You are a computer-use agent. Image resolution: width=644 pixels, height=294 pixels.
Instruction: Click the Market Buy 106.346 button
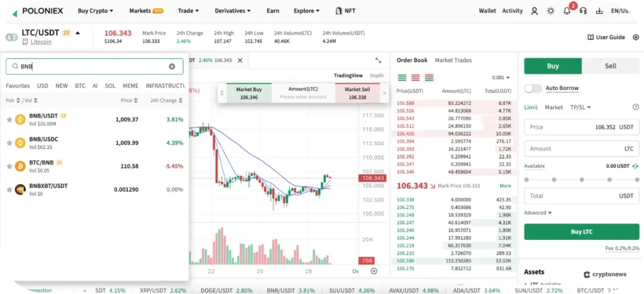pyautogui.click(x=249, y=93)
